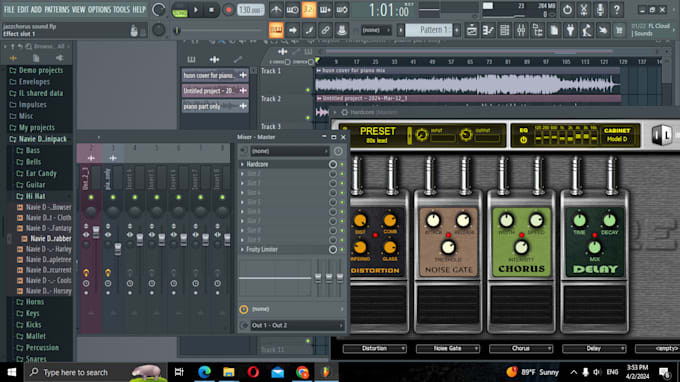The height and width of the screenshot is (382, 680).
Task: Open the PATTERNS menu
Action: (x=56, y=9)
